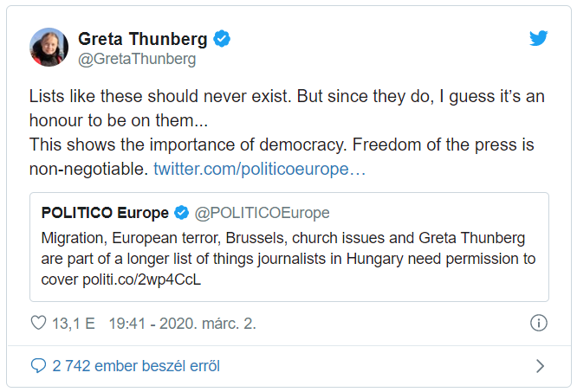Screen dimensions: 577x392
Task: Follow the twitter.com/politicoeurope… link
Action: (260, 169)
